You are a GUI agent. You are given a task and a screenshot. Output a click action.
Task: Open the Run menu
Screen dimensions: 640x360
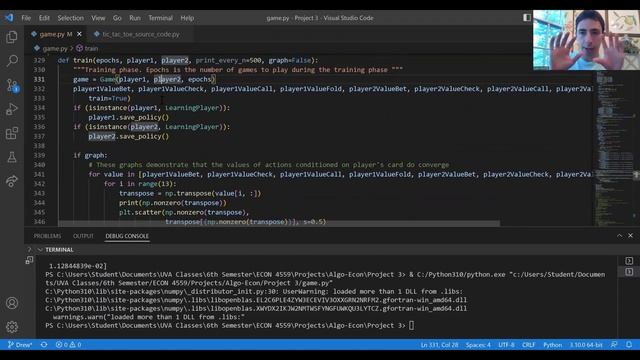[x=135, y=18]
